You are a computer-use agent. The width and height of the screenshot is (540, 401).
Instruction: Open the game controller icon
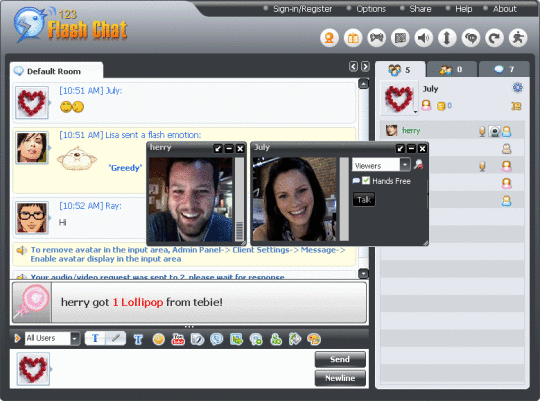[376, 38]
